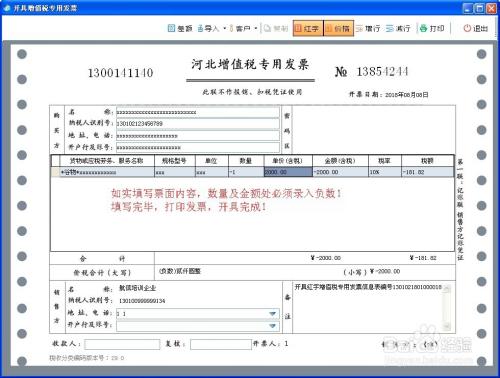The height and width of the screenshot is (378, 500).
Task: Expand the seller 地址、电话 dropdown
Action: coord(273,314)
